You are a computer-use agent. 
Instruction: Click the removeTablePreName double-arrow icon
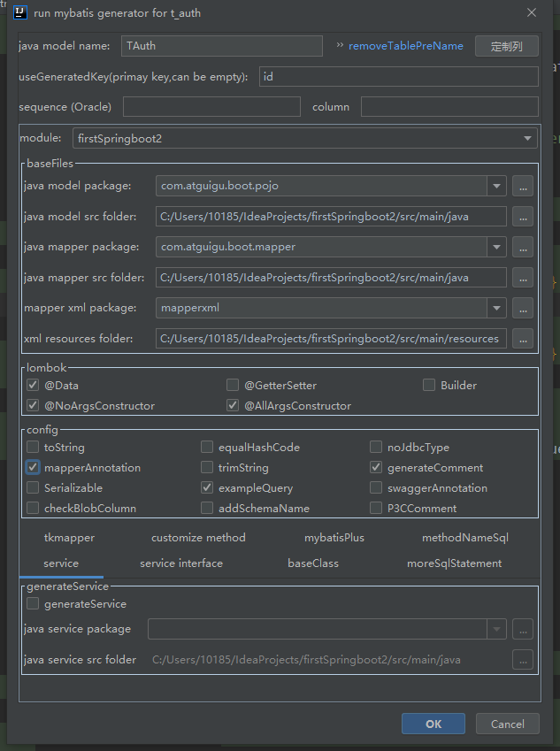click(x=340, y=45)
